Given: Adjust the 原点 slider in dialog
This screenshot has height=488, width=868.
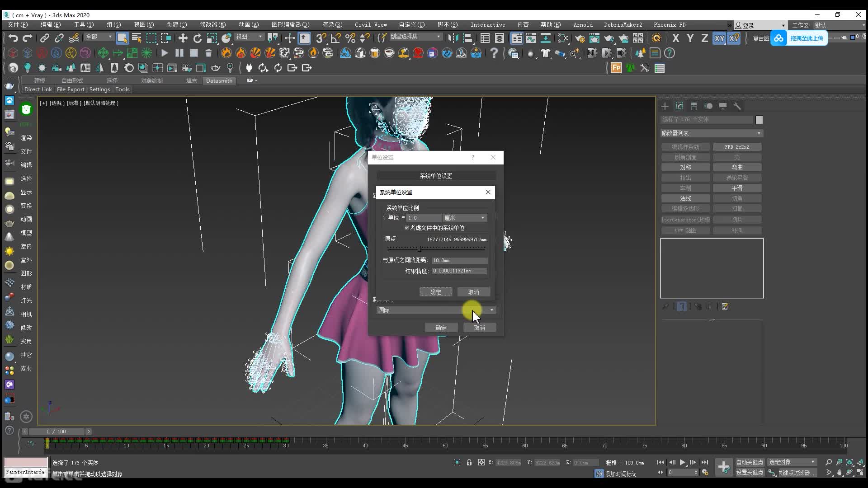Looking at the screenshot, I should [420, 249].
